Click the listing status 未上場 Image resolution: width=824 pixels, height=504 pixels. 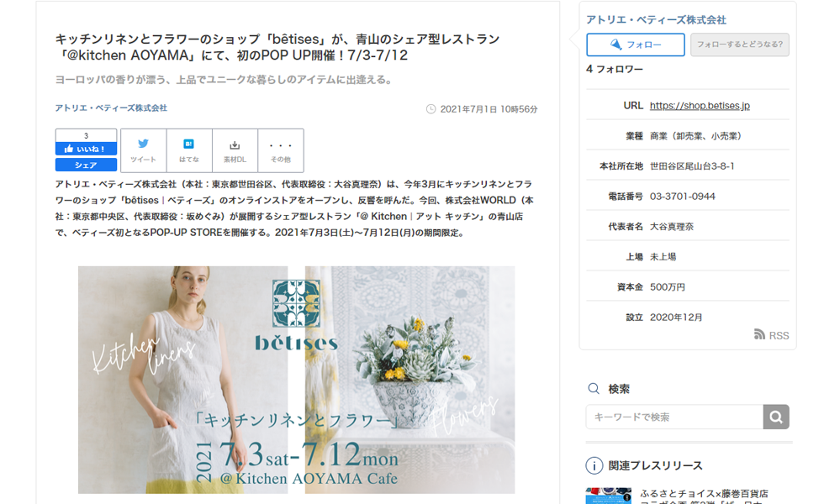tap(663, 257)
